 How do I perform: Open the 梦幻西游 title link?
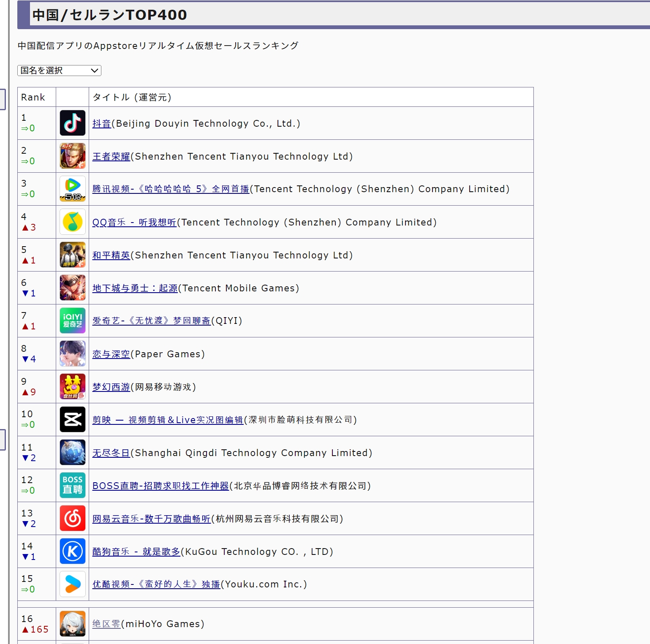tap(111, 387)
